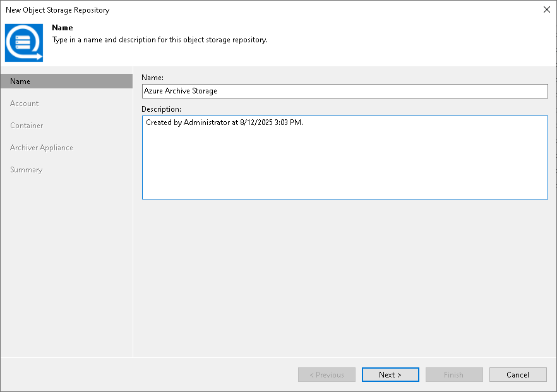557x392 pixels.
Task: Click the 'Name:' field label
Action: coord(152,78)
